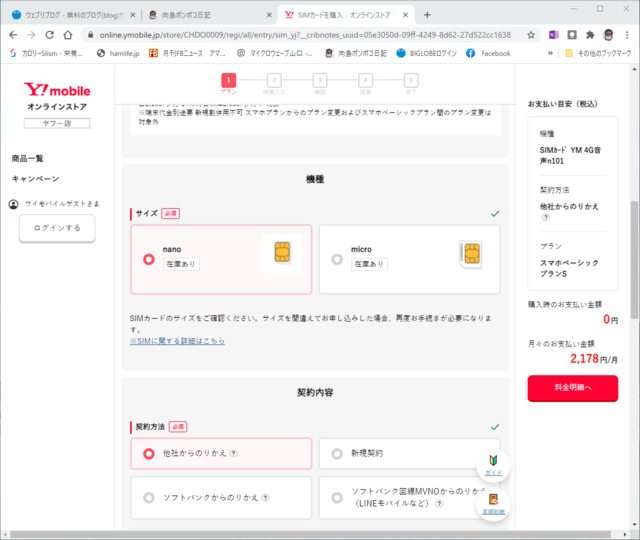
Task: Click the Y!mobile logo
Action: (57, 89)
